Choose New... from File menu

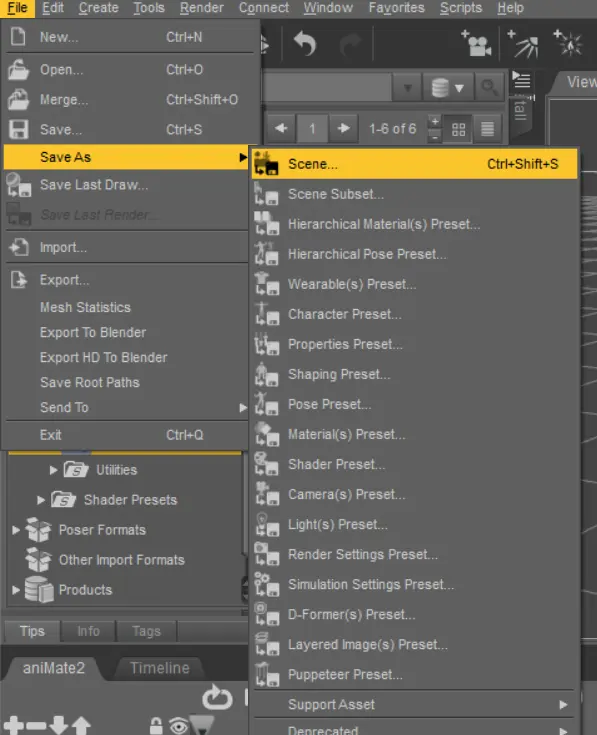[x=131, y=37]
